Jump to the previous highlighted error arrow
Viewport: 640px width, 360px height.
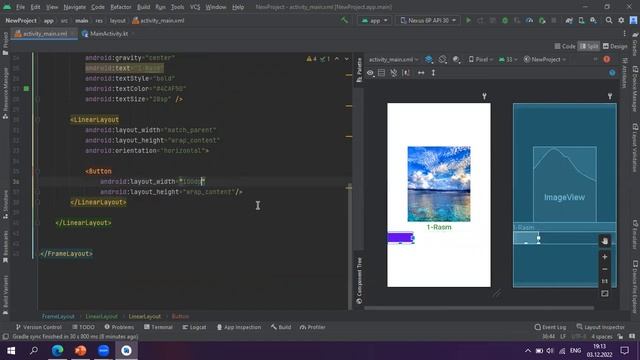coord(337,59)
